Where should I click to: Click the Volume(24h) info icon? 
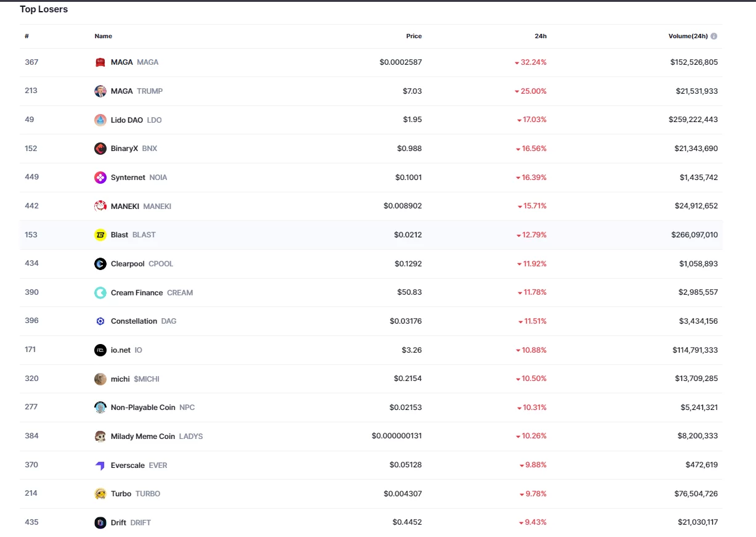[714, 36]
